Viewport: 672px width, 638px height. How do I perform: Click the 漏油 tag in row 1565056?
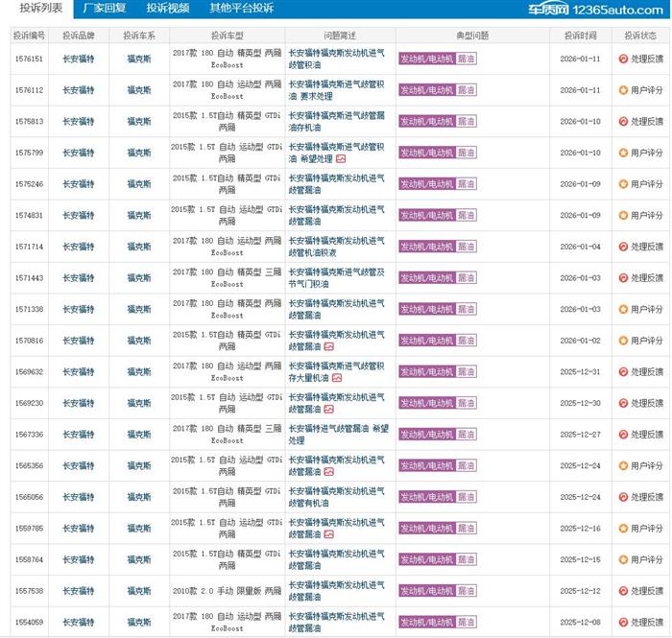click(x=465, y=497)
